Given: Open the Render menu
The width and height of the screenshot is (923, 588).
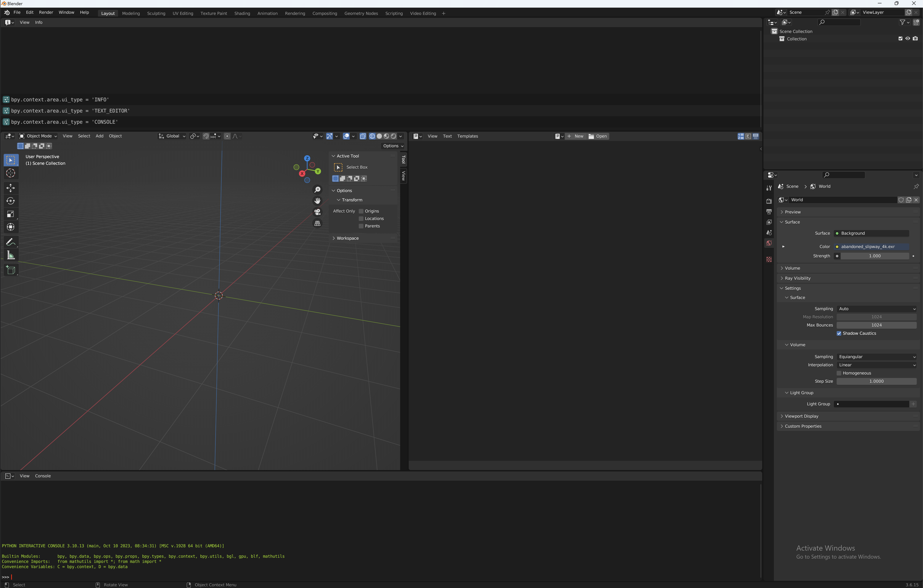Looking at the screenshot, I should point(46,12).
